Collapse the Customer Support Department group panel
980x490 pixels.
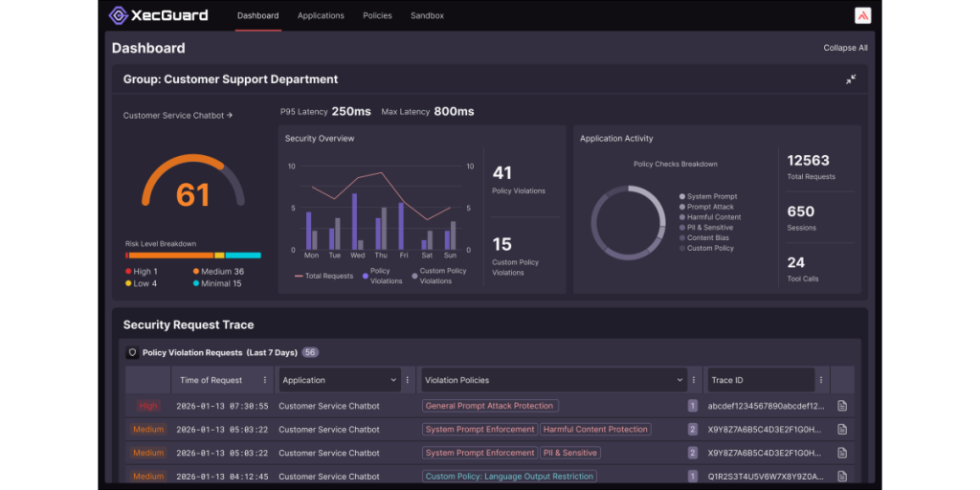(x=850, y=79)
